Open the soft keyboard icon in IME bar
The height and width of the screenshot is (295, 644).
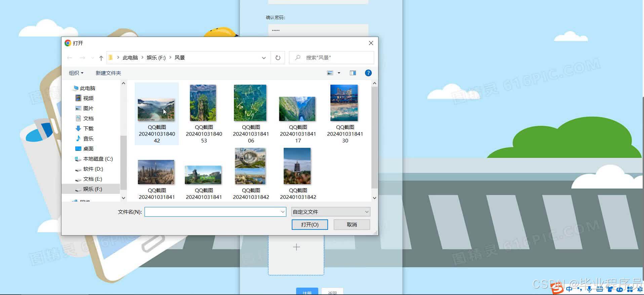point(600,289)
